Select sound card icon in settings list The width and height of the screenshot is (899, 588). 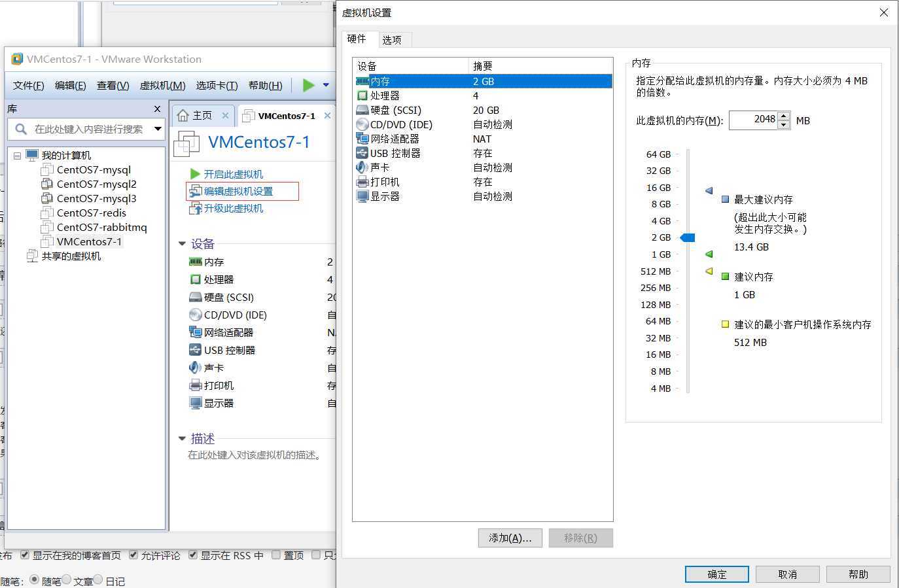(362, 167)
